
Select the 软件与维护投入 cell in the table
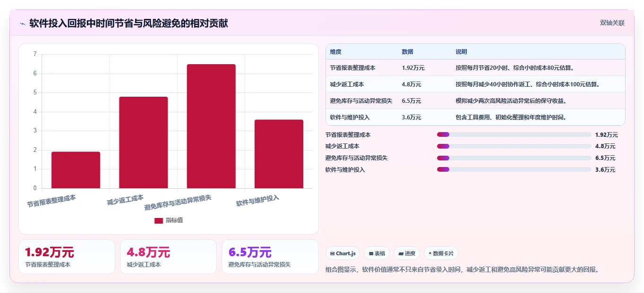[x=350, y=117]
